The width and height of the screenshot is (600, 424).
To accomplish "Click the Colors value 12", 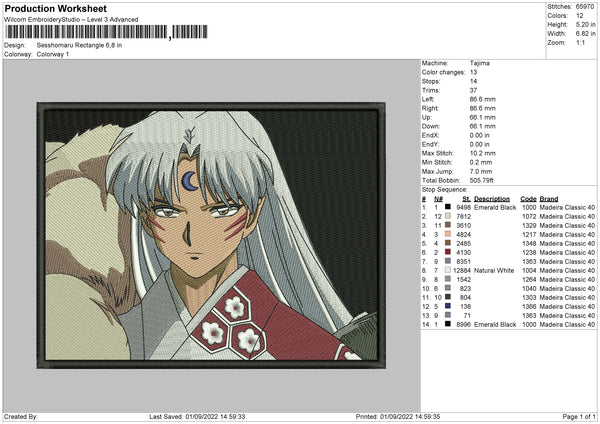I will tap(579, 16).
